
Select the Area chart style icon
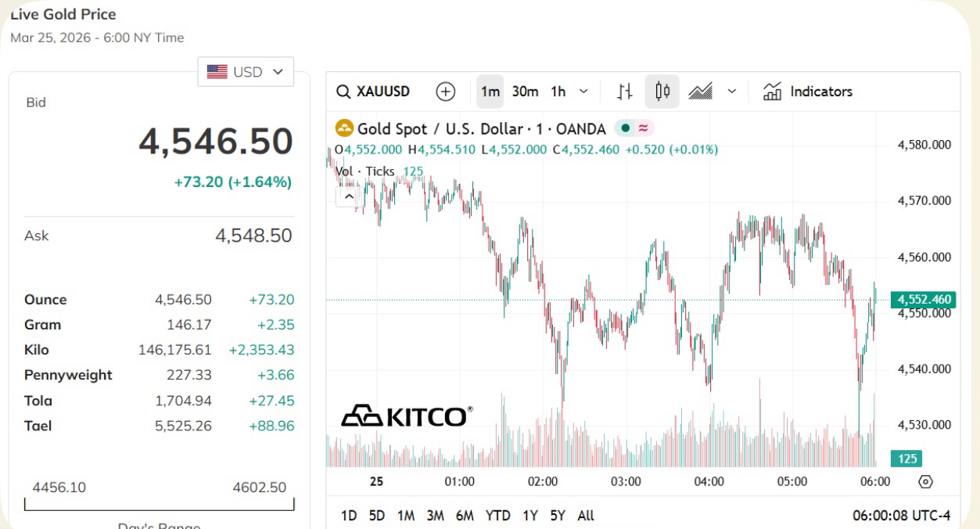(700, 92)
